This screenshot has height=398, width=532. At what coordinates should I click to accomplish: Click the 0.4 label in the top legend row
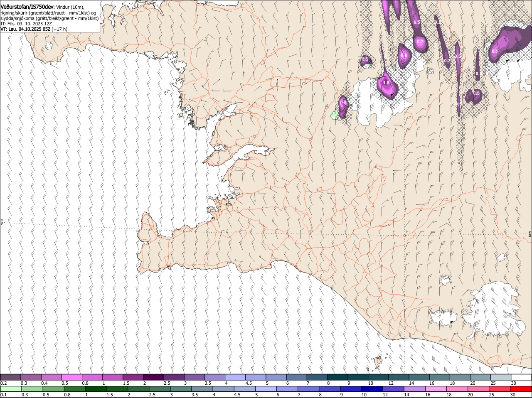[x=44, y=383]
